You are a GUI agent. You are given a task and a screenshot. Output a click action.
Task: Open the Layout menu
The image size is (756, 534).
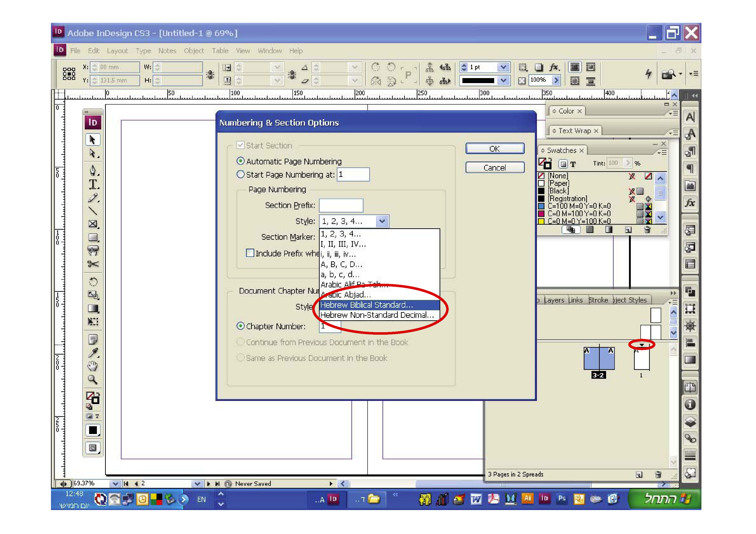[117, 51]
